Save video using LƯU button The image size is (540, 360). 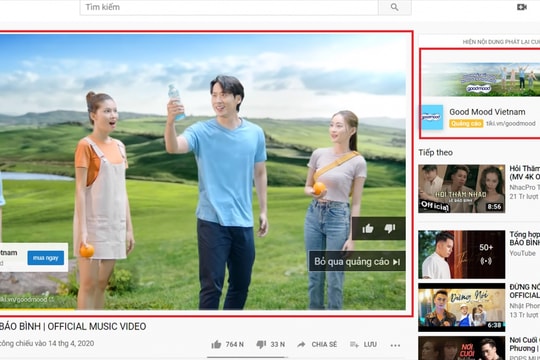click(x=363, y=344)
